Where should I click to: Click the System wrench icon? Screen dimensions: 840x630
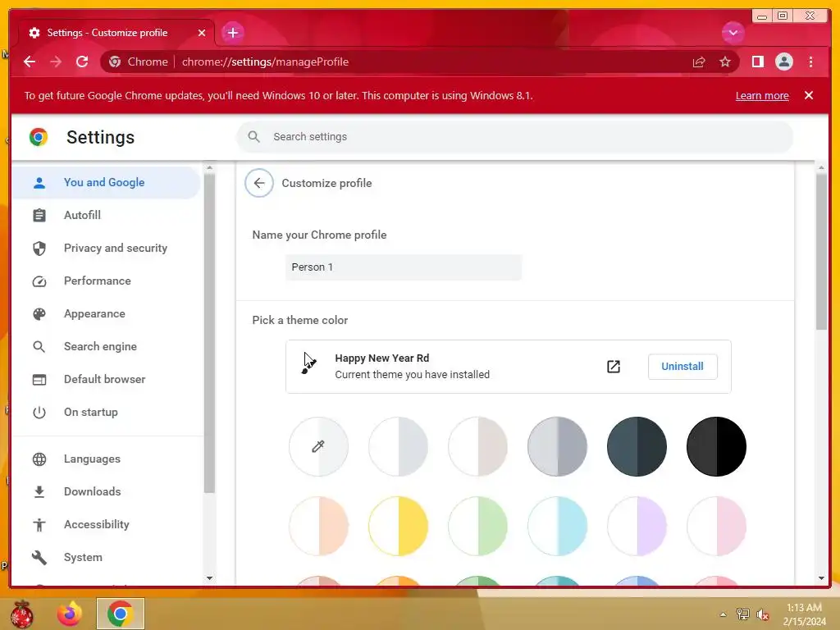[x=39, y=557]
